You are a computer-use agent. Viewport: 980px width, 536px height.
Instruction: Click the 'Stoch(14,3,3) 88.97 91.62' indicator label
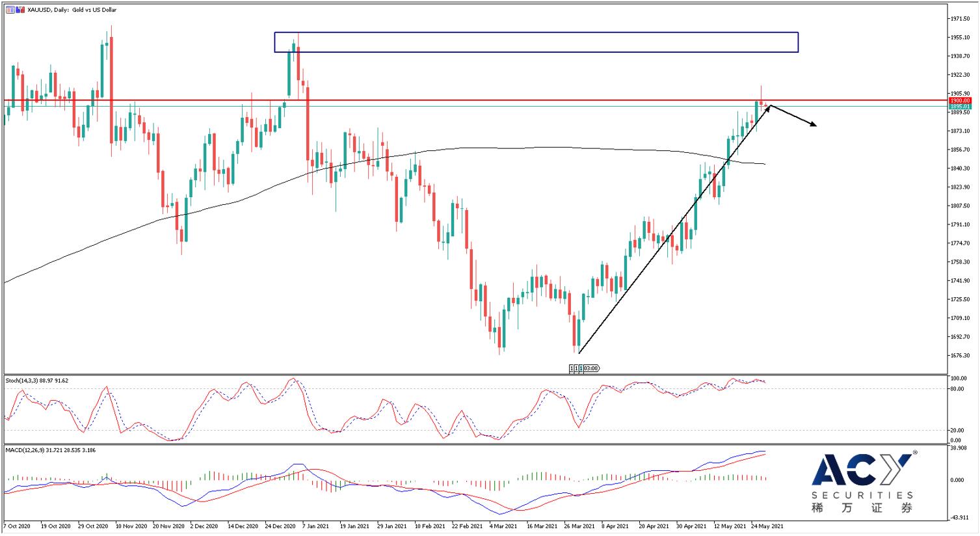click(37, 380)
